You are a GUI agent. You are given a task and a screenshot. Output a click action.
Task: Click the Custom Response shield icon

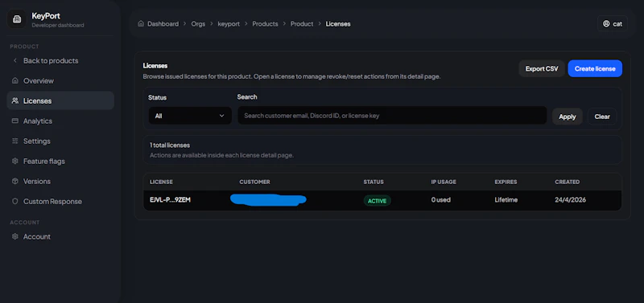(15, 201)
